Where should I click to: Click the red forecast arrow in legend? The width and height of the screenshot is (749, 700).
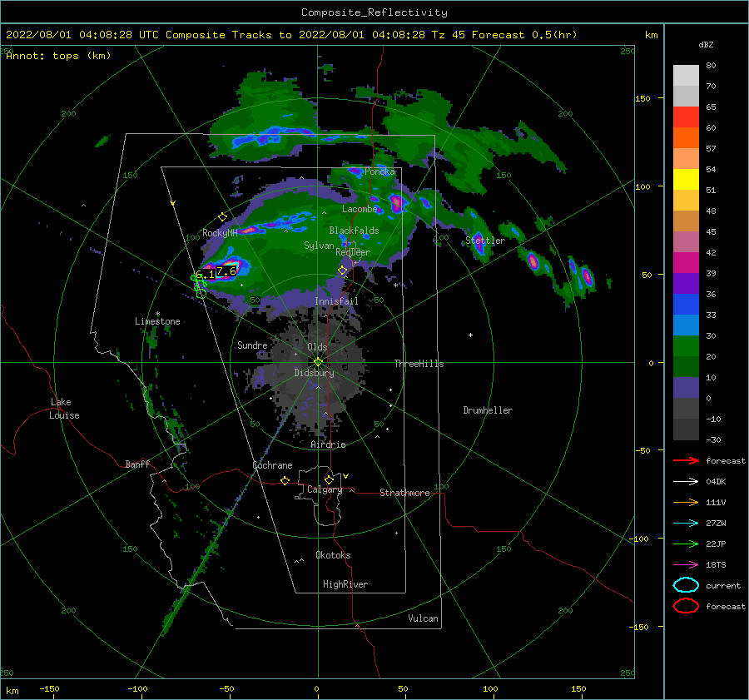click(686, 460)
